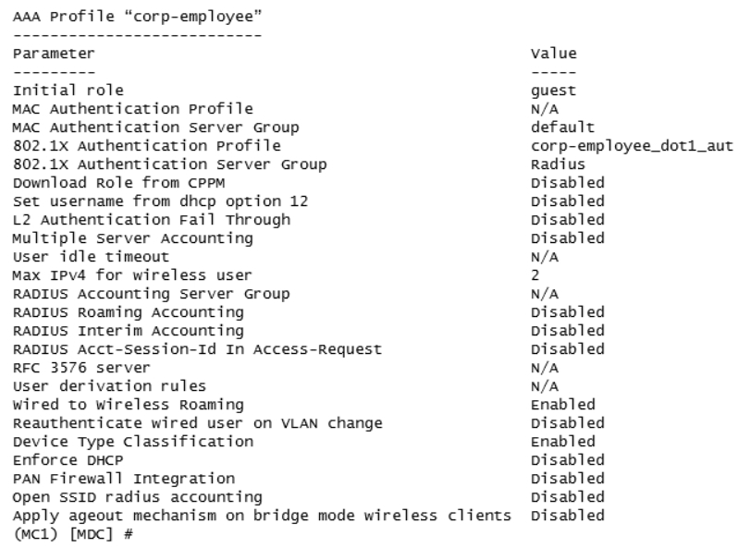Select the RADIUS Interim Accounting Disabled value
The width and height of the screenshot is (751, 560).
[x=568, y=331]
